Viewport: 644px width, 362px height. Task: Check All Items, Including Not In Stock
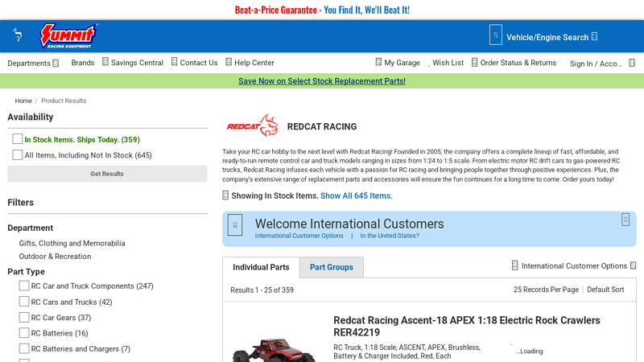click(17, 154)
